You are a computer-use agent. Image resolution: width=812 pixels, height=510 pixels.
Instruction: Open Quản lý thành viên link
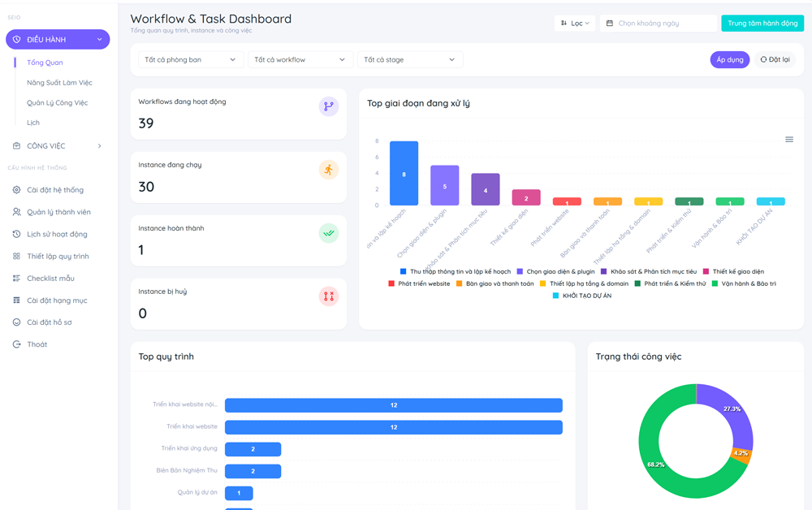coord(58,212)
